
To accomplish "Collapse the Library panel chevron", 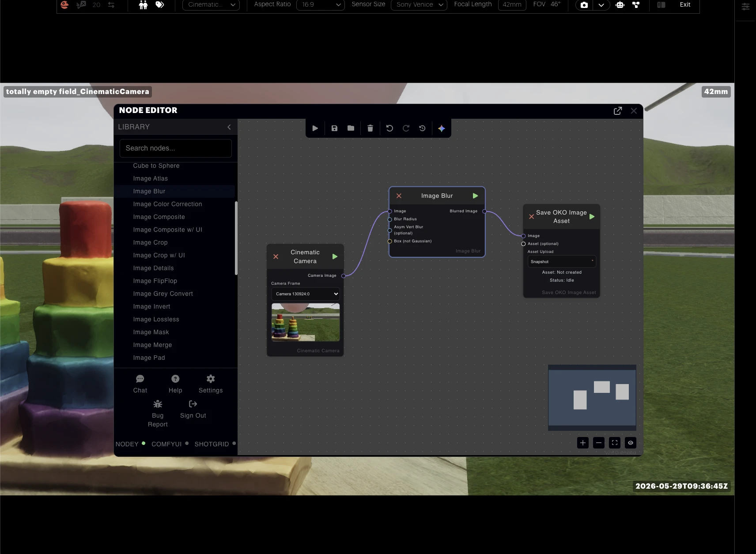I will tap(229, 127).
